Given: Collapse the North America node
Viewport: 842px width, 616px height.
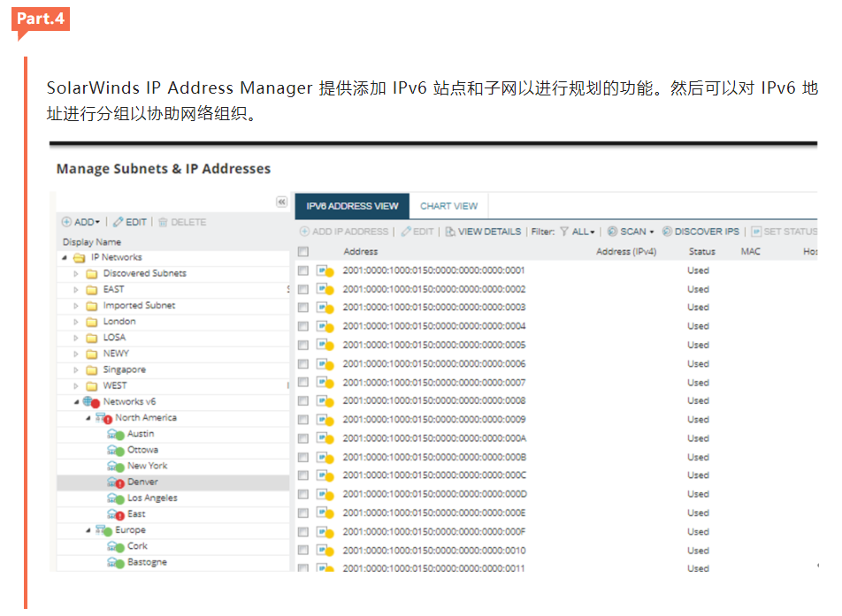Looking at the screenshot, I should tap(88, 418).
